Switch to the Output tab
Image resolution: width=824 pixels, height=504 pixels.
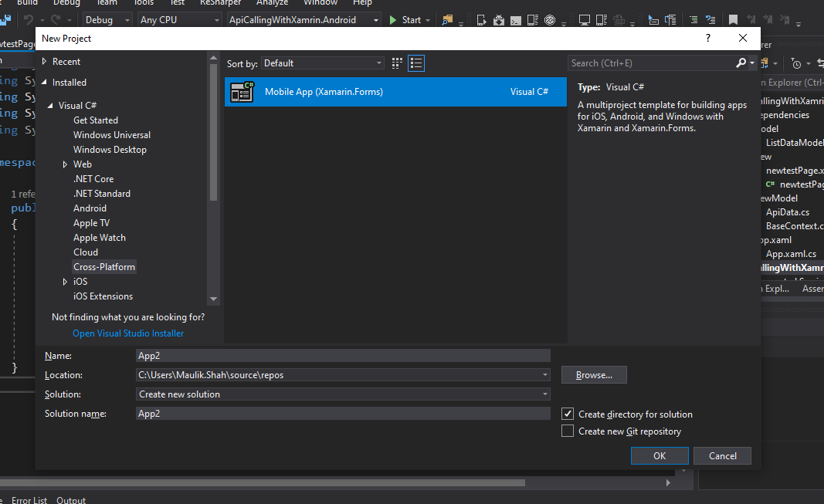click(x=70, y=499)
